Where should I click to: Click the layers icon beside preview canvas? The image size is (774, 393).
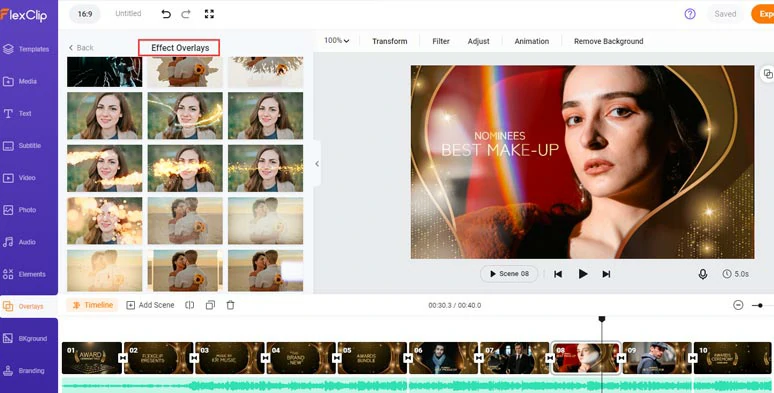click(x=768, y=74)
